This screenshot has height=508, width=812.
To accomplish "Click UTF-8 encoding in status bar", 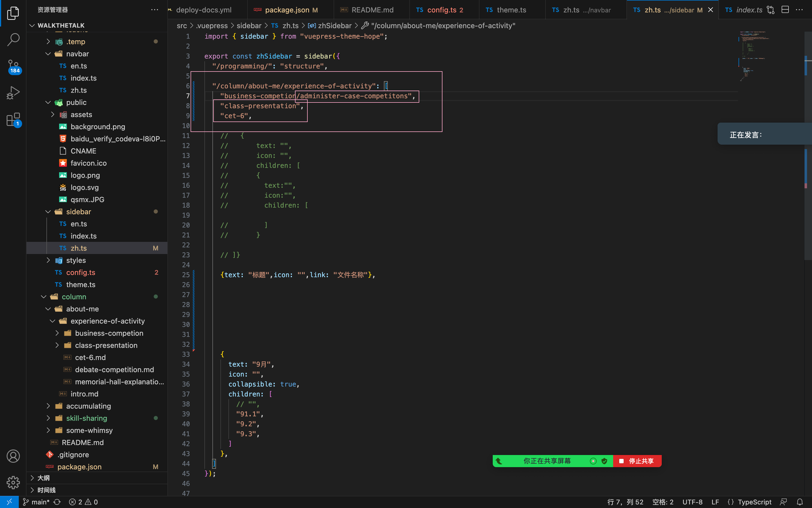I will [x=692, y=502].
